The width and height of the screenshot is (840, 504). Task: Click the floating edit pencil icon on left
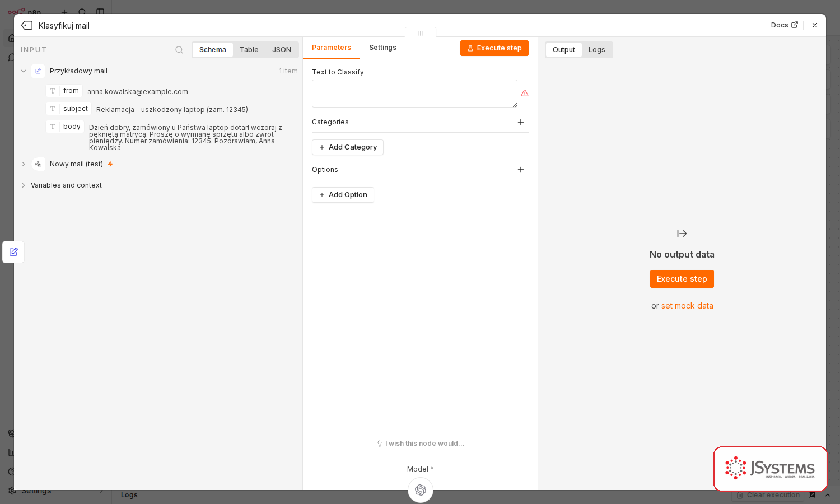pyautogui.click(x=13, y=252)
